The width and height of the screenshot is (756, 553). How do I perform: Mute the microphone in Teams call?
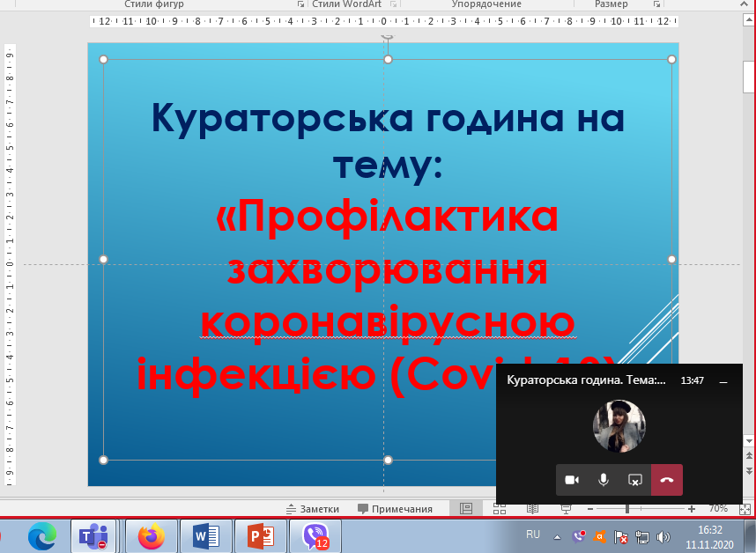tap(604, 480)
